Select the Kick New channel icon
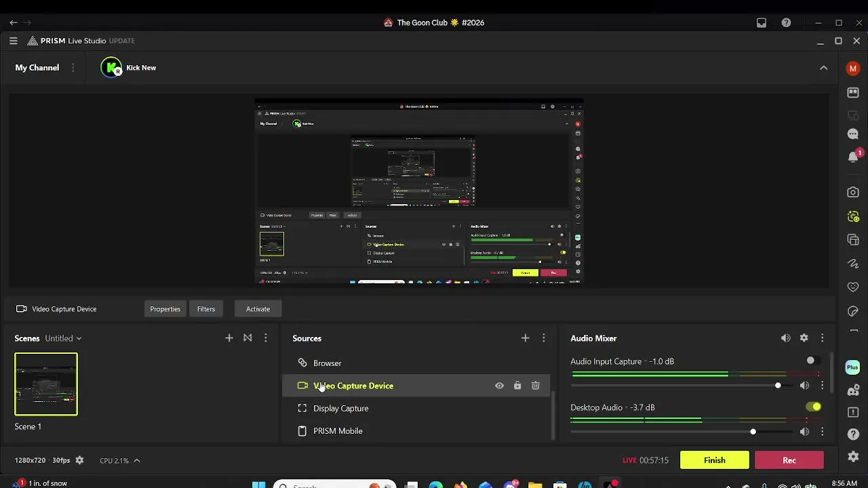The height and width of the screenshot is (488, 868). point(111,68)
